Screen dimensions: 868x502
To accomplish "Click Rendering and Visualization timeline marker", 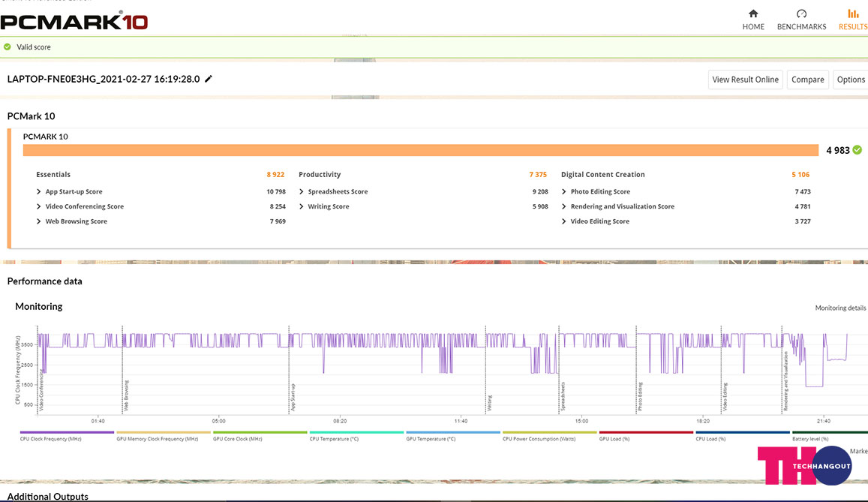I will [x=785, y=380].
